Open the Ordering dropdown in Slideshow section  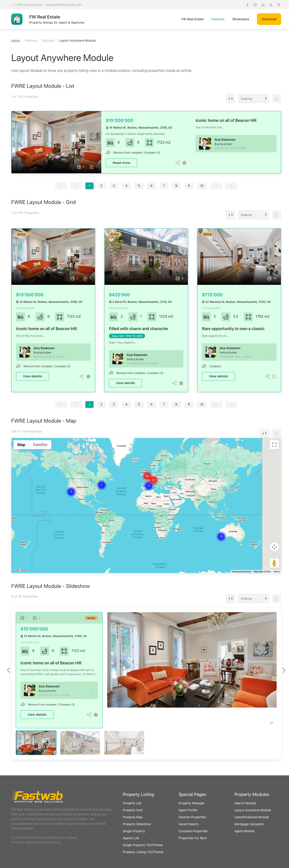253,599
